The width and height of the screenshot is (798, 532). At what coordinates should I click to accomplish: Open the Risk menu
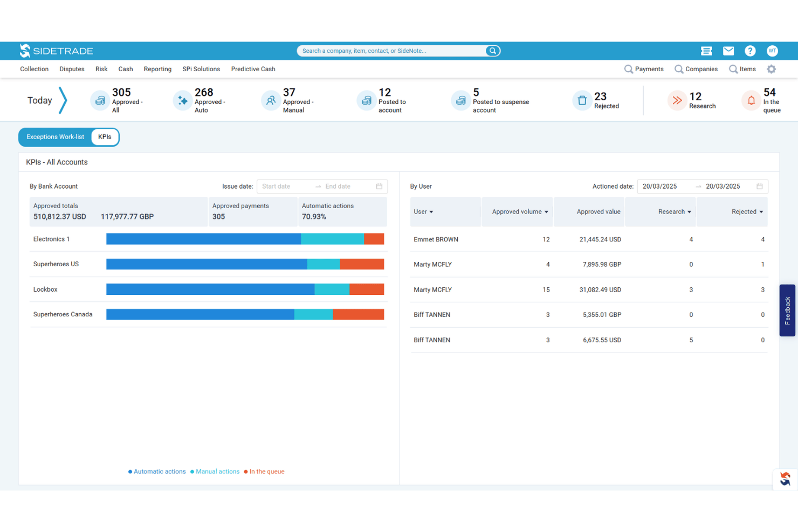[101, 69]
